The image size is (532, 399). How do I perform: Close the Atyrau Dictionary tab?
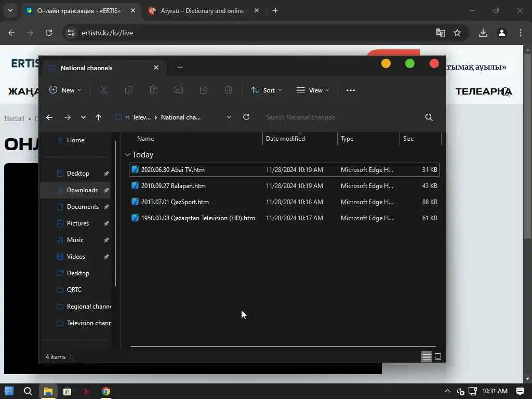coord(257,10)
